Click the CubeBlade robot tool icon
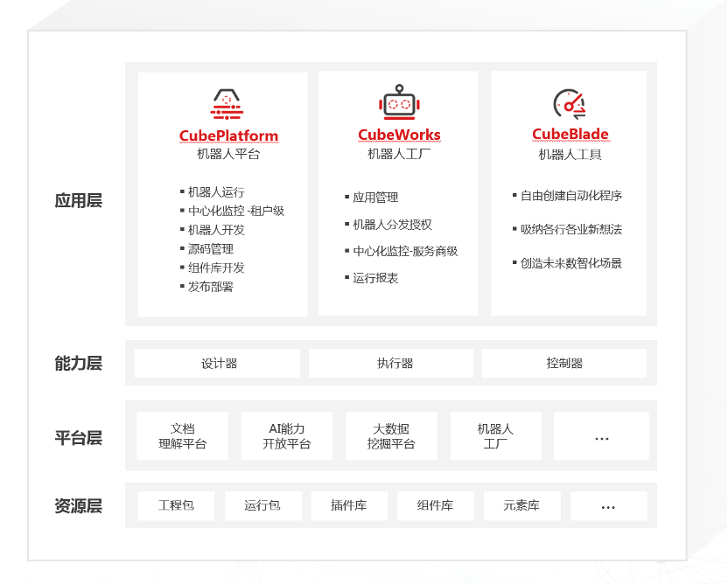This screenshot has width=728, height=584. point(570,104)
